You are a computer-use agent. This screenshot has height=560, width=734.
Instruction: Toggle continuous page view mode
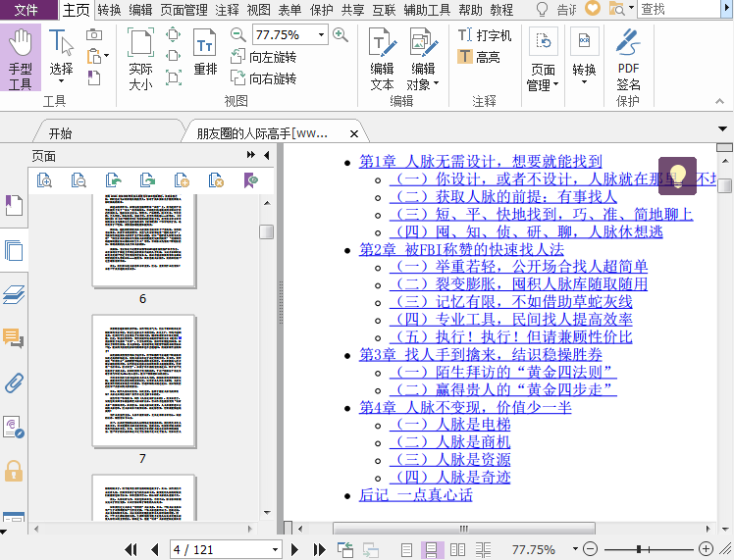(x=431, y=550)
